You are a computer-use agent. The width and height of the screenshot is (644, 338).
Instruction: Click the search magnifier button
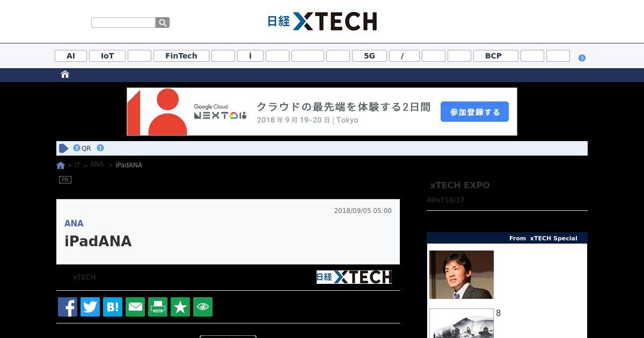pyautogui.click(x=163, y=23)
